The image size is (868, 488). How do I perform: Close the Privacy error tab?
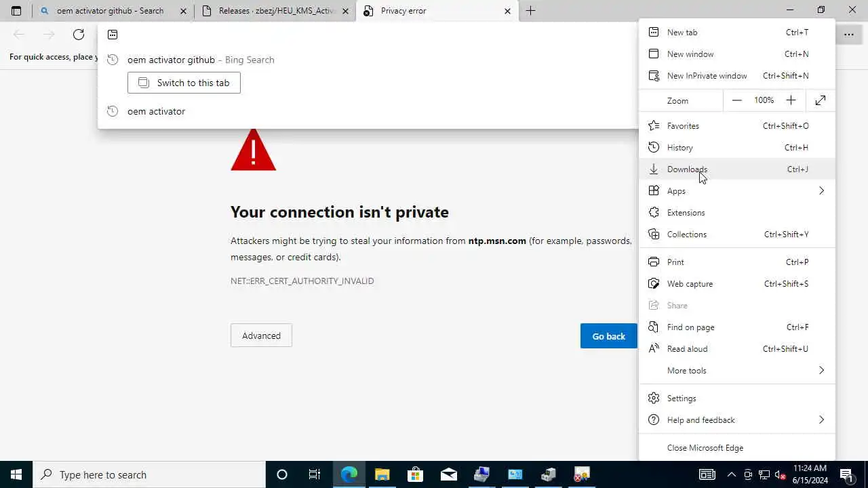click(507, 11)
